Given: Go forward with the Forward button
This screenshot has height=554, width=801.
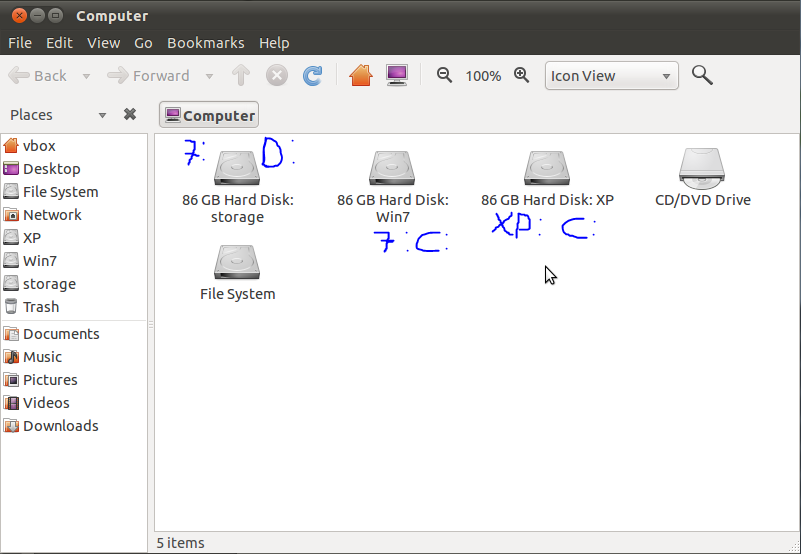Looking at the screenshot, I should [148, 76].
